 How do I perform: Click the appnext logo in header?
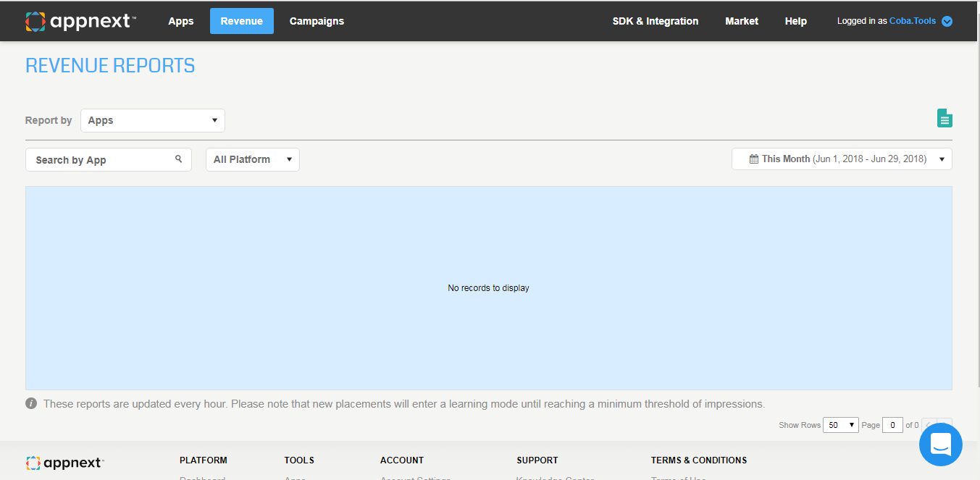tap(80, 21)
